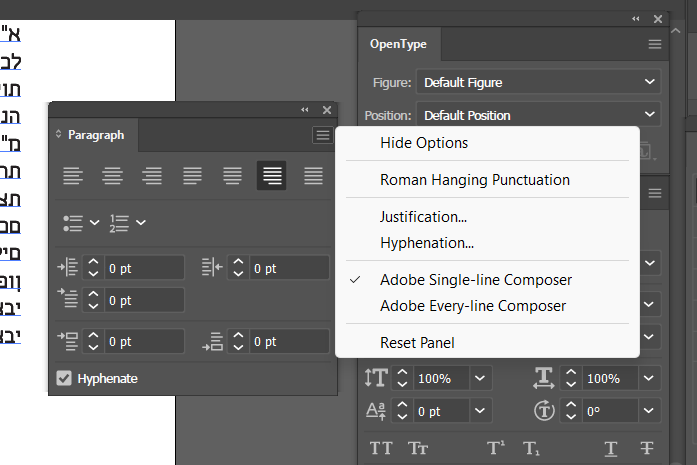This screenshot has width=697, height=465.
Task: Apply justify with last line right
Action: [273, 176]
